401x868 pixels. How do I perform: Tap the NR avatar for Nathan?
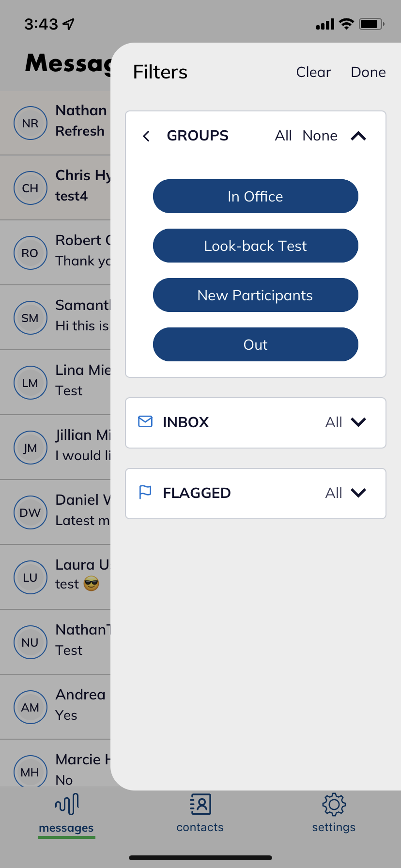30,124
